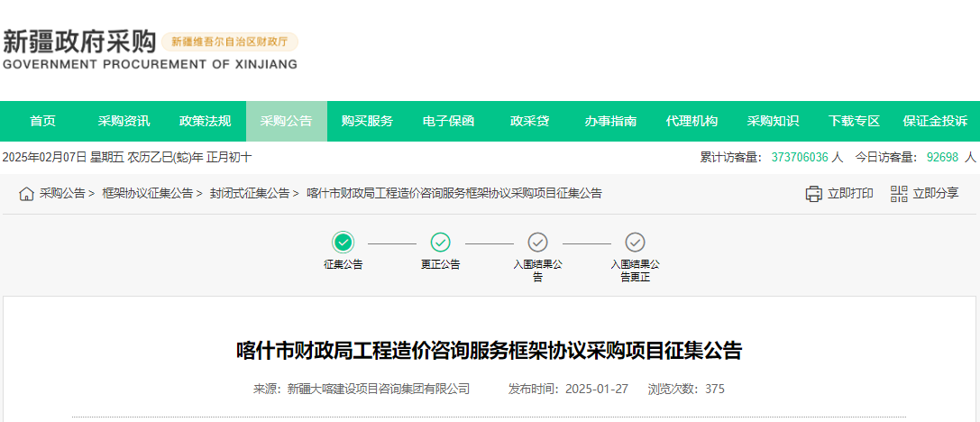Open the 购买服务 menu item
980x422 pixels.
[367, 121]
